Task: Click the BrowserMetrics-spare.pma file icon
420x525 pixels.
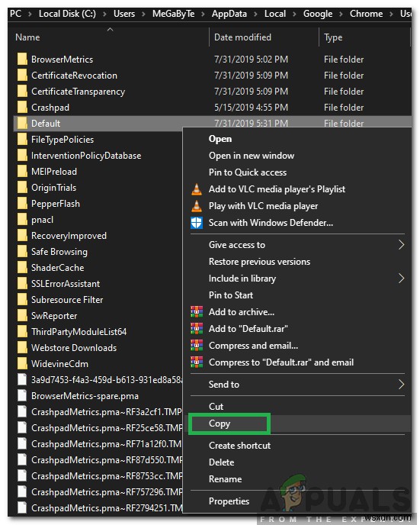Action: [22, 396]
